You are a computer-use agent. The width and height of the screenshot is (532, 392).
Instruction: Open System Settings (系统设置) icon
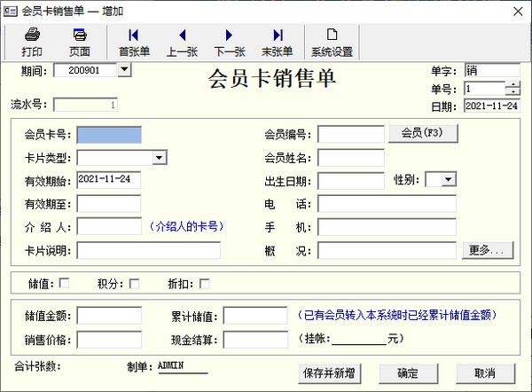click(x=332, y=41)
